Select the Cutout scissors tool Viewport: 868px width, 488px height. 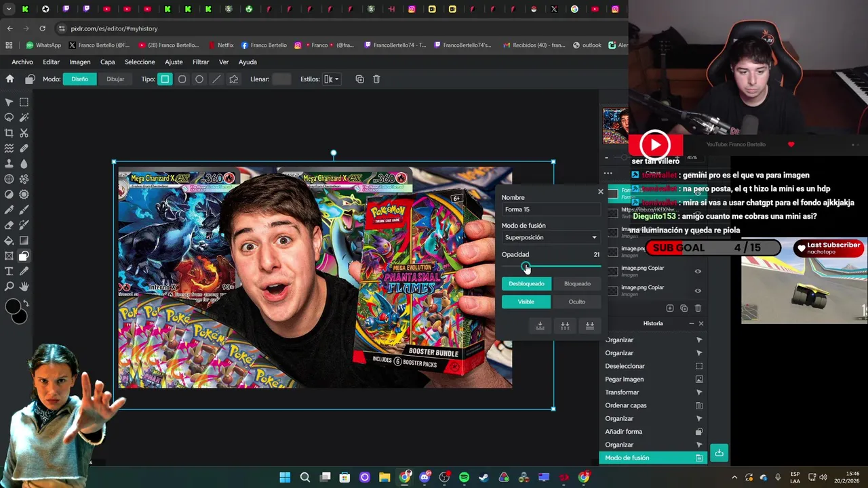pyautogui.click(x=24, y=133)
